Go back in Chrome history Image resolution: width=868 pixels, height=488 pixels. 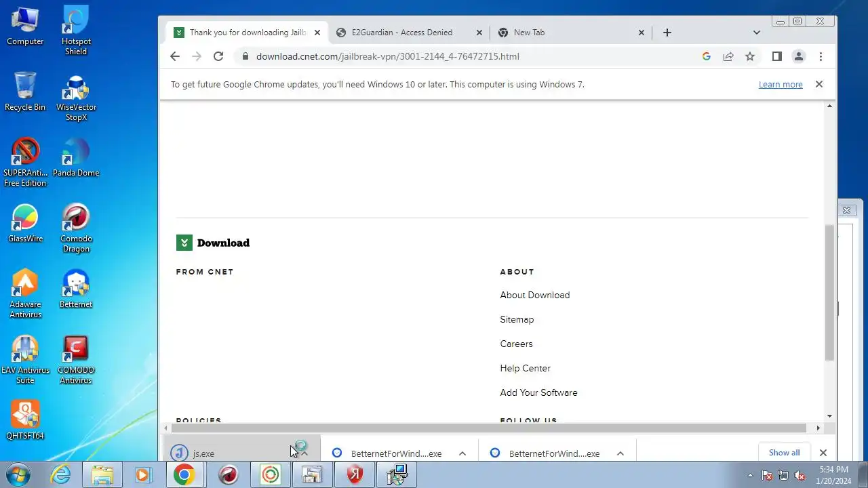point(175,56)
